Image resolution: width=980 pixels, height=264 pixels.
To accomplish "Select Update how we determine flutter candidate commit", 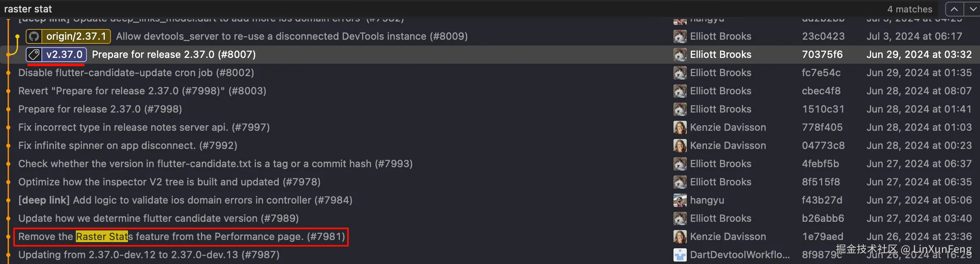I will coord(158,218).
